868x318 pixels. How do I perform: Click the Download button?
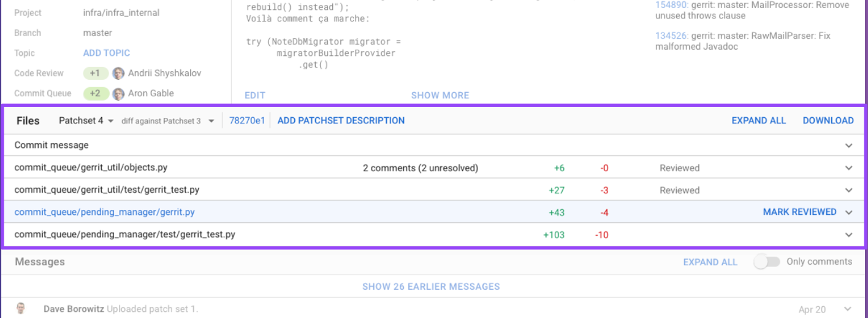click(x=828, y=121)
